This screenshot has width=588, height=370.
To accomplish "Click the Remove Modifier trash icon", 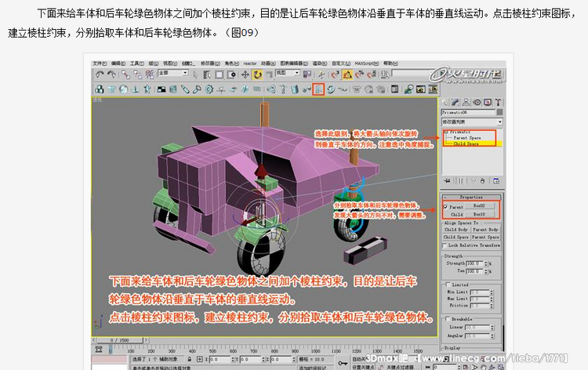I will (x=483, y=181).
